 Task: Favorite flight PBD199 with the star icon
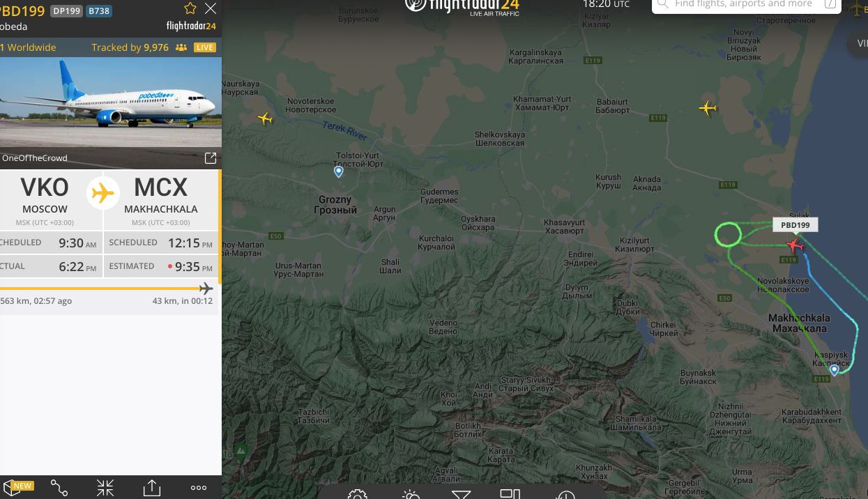click(x=190, y=8)
